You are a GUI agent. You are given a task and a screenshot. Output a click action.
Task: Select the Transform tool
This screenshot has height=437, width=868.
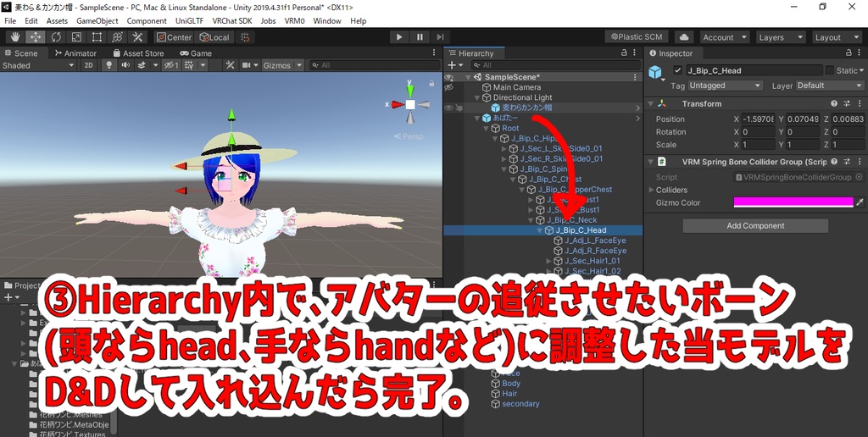(117, 37)
